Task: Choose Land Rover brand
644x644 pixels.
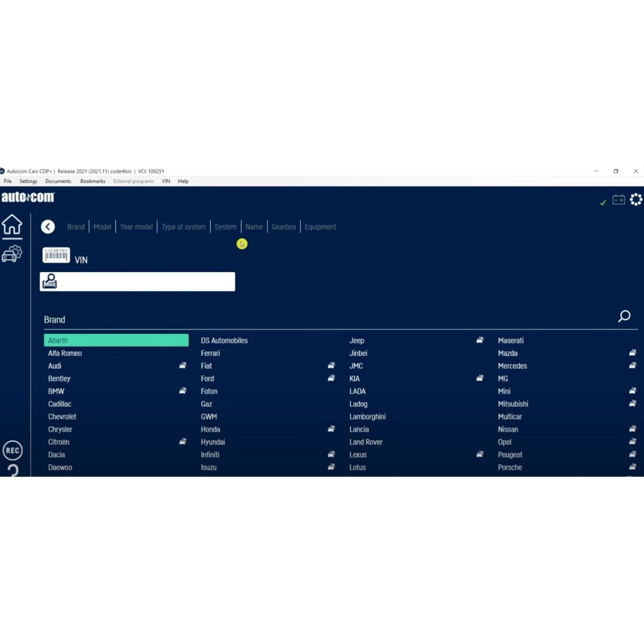Action: (365, 442)
